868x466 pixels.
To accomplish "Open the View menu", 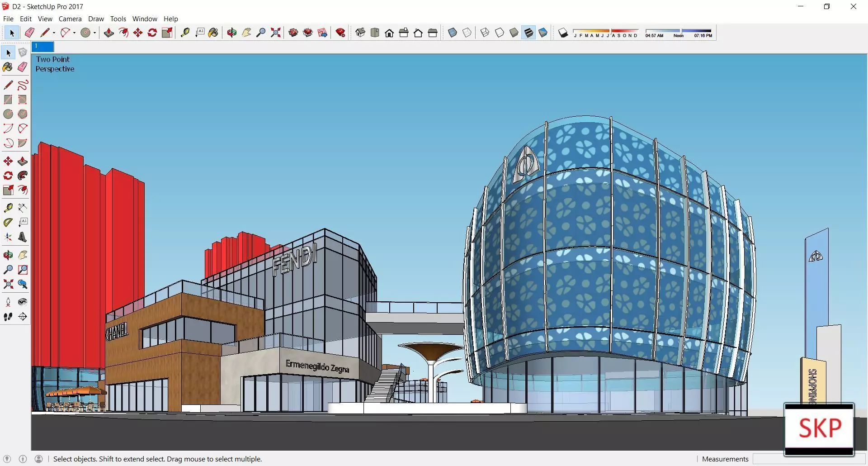I will (45, 19).
